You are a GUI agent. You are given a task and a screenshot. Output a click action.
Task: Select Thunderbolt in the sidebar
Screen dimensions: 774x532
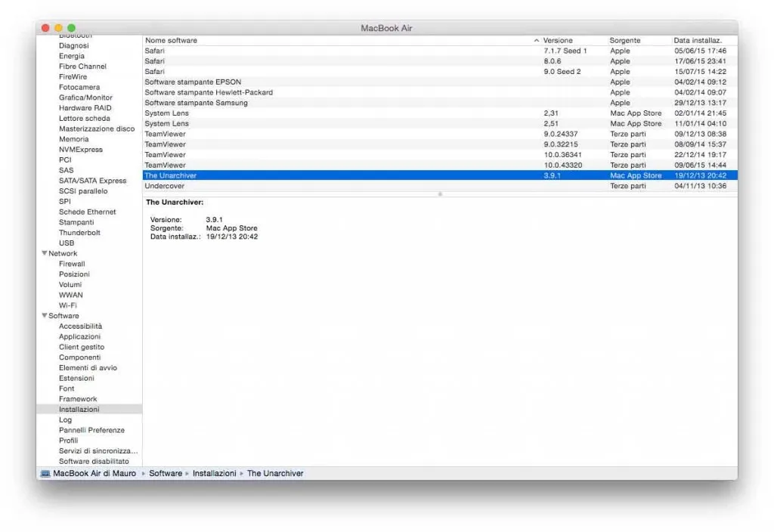pyautogui.click(x=79, y=233)
